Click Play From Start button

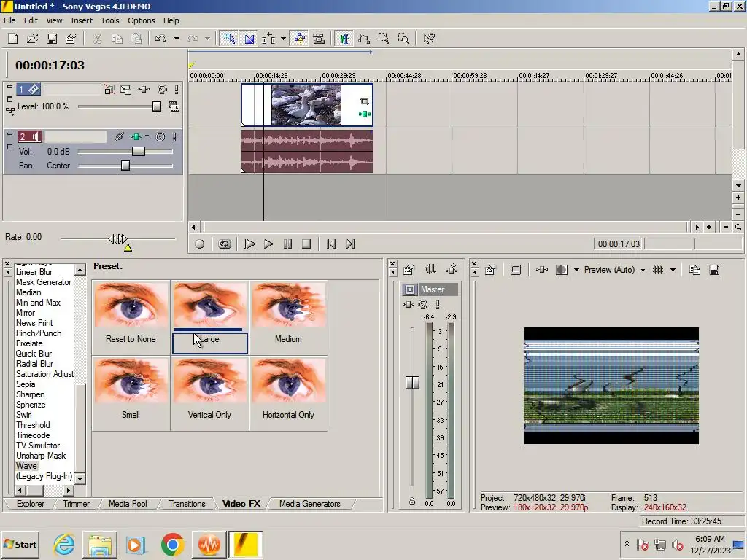[x=249, y=244]
